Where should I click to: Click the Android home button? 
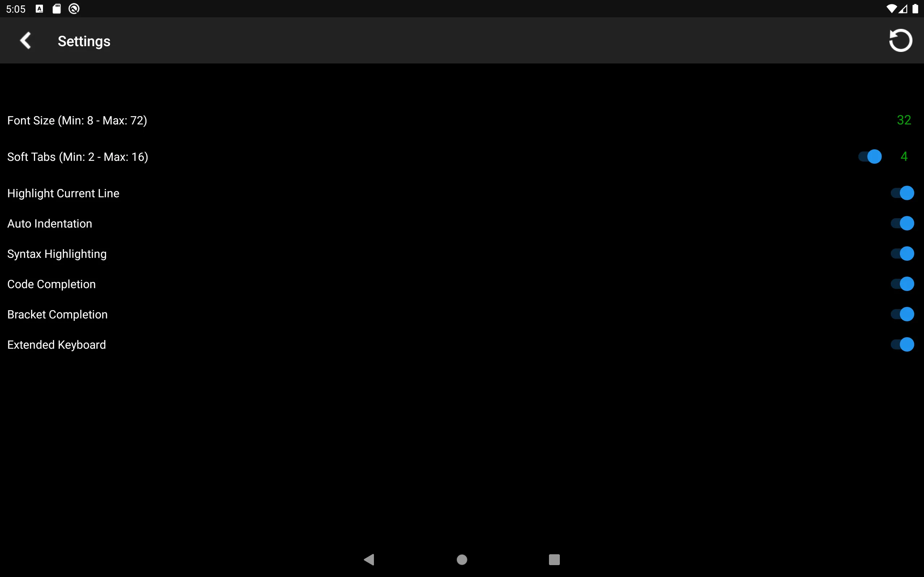click(462, 558)
